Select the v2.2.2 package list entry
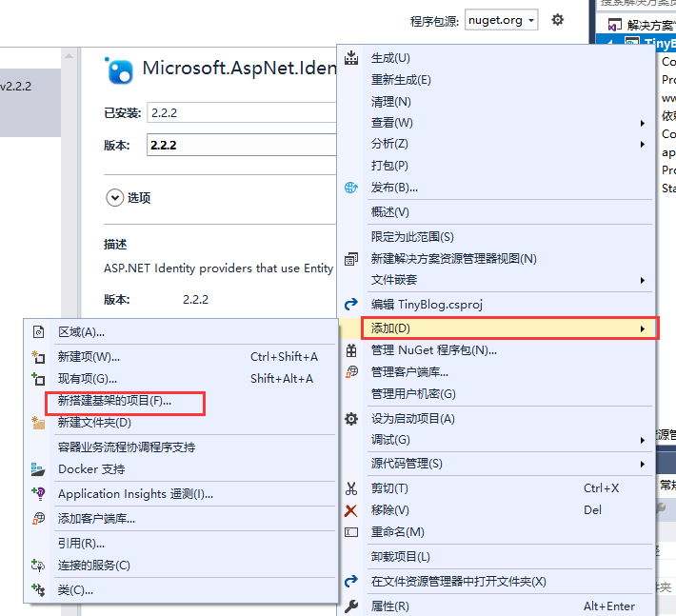The width and height of the screenshot is (676, 616). [30, 103]
